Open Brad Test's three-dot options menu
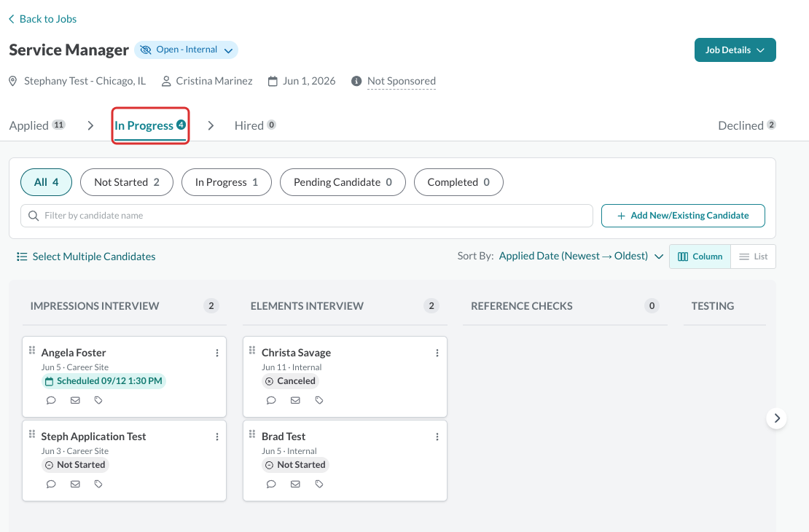The height and width of the screenshot is (532, 809). pos(437,437)
